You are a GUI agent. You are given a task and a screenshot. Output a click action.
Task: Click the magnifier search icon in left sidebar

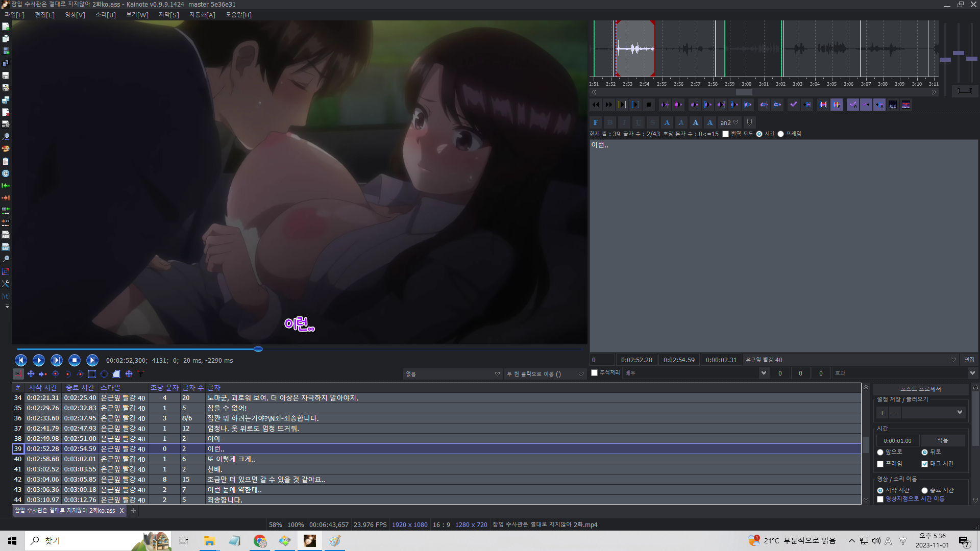coord(6,137)
